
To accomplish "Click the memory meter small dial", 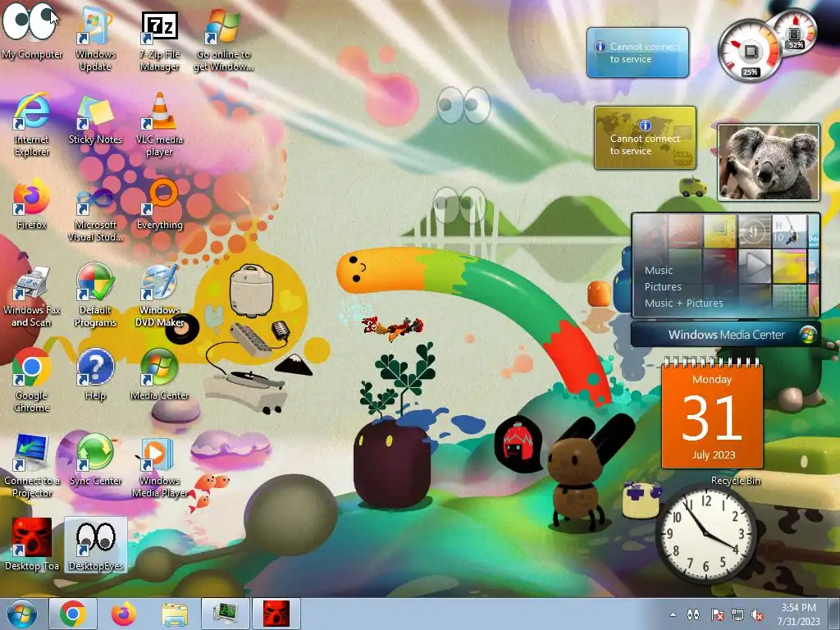I will pos(796,32).
